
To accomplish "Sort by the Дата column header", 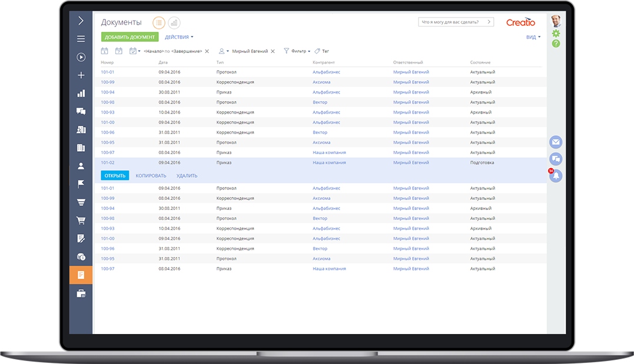I will pos(163,62).
